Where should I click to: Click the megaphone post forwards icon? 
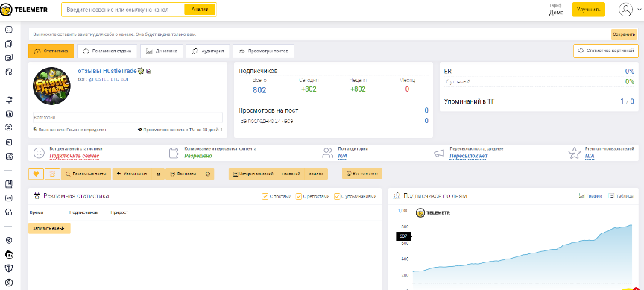pyautogui.click(x=439, y=154)
